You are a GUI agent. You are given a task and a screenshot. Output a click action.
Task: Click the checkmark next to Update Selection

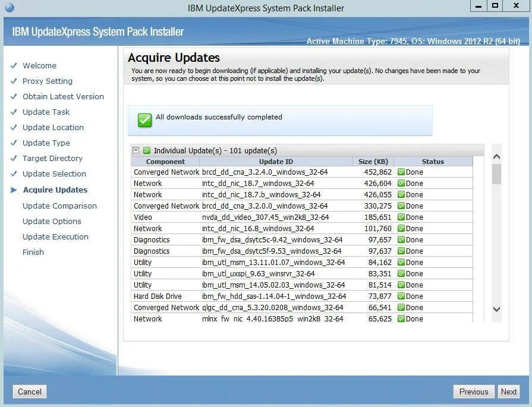14,173
